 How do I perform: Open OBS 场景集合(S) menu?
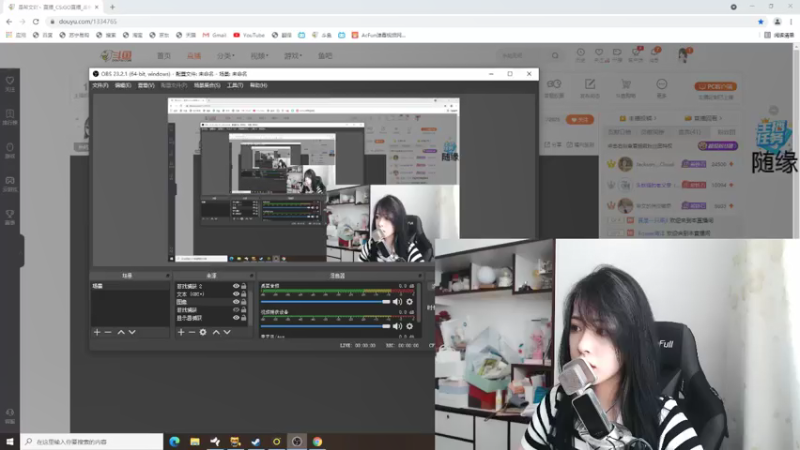(207, 85)
